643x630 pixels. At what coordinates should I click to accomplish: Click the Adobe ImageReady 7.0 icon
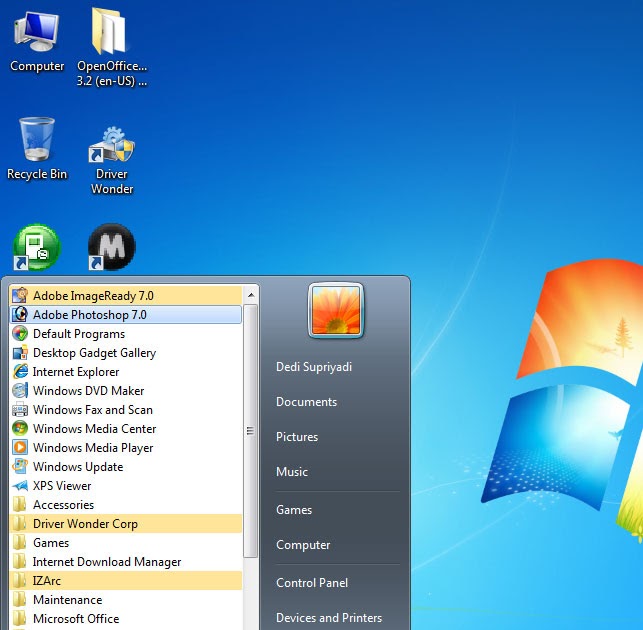click(x=20, y=295)
